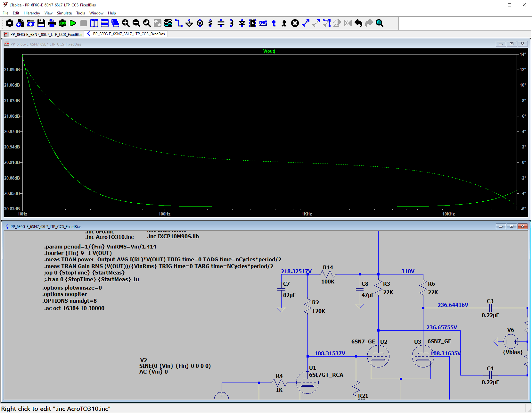Run the simulation with green play icon

tap(73, 23)
